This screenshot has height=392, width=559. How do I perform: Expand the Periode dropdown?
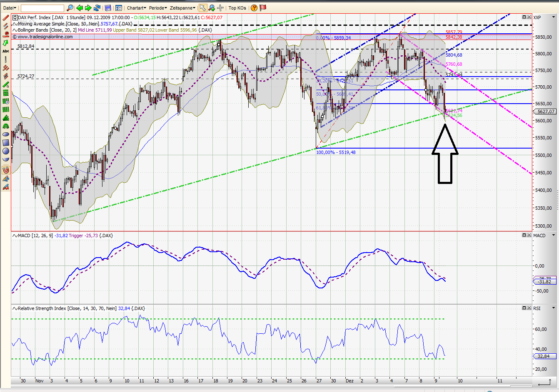tap(157, 7)
